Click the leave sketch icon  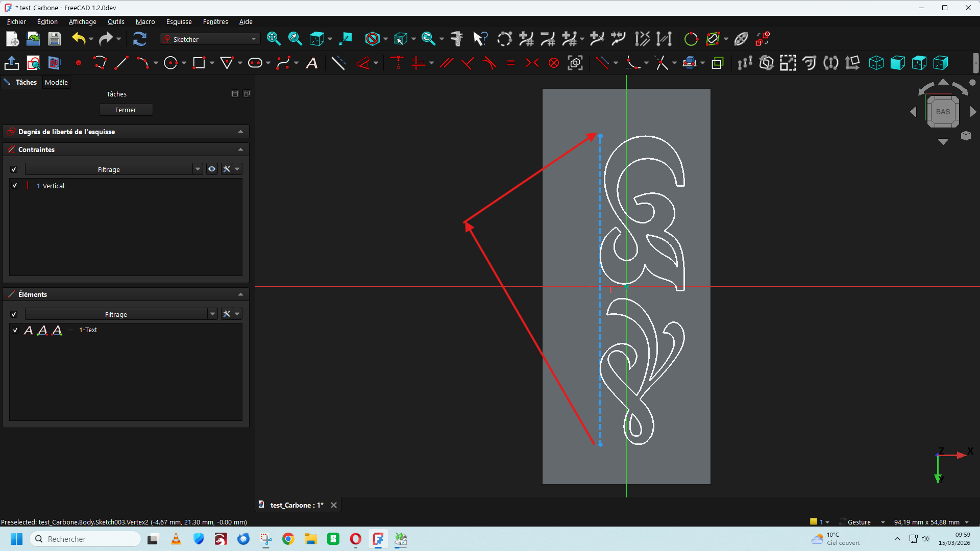11,63
